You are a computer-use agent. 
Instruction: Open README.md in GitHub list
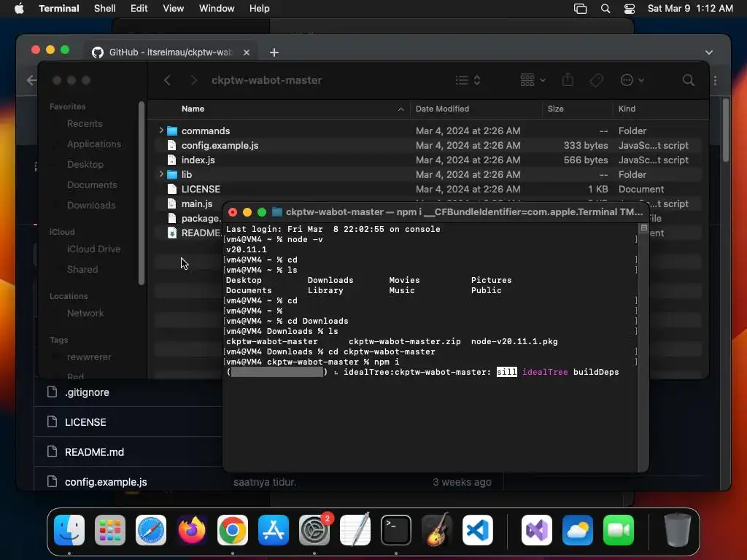click(94, 452)
